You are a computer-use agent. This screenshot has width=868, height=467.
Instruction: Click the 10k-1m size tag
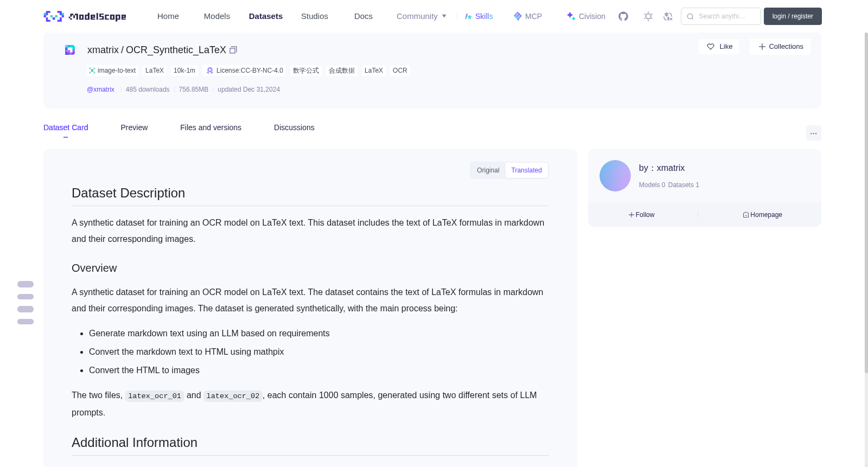[x=184, y=71]
